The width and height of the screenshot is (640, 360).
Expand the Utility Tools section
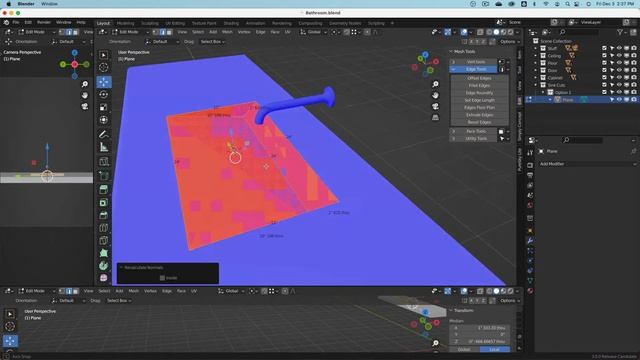click(x=473, y=139)
